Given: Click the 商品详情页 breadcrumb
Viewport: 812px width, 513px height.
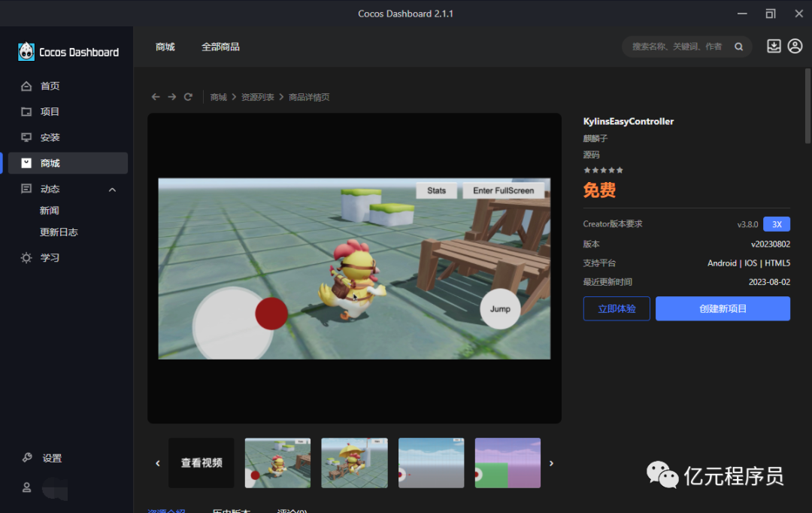Looking at the screenshot, I should click(x=309, y=97).
